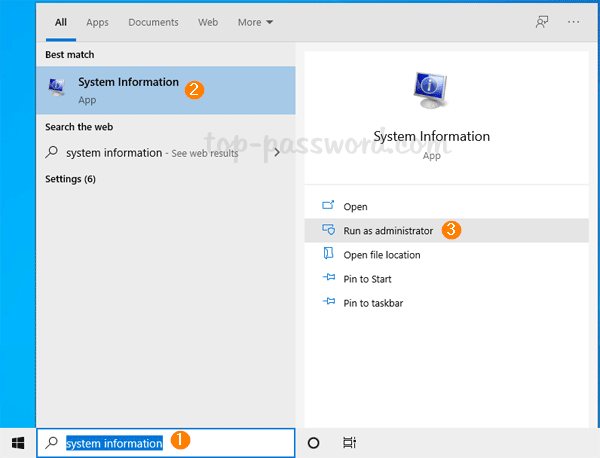The height and width of the screenshot is (458, 600).
Task: Choose Run as administrator
Action: [446, 230]
